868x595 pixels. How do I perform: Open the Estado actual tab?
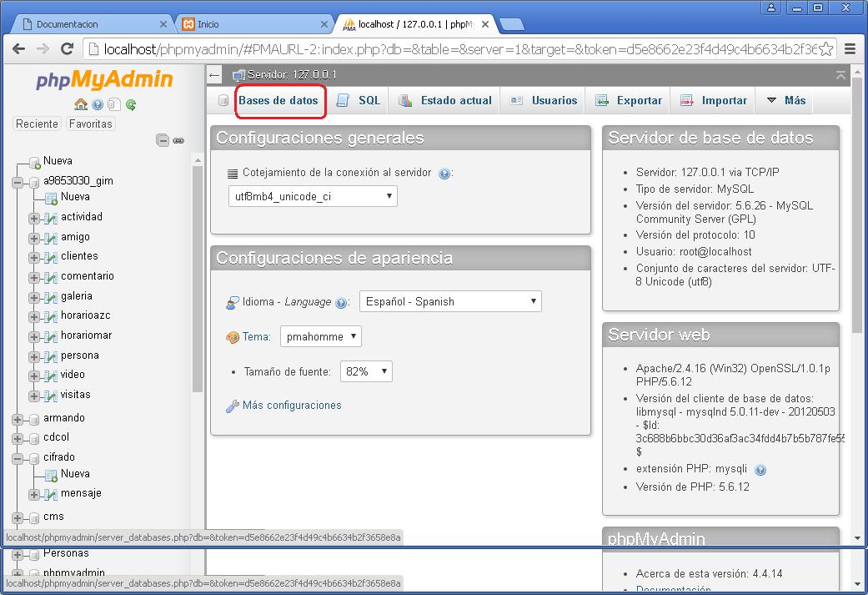click(456, 100)
